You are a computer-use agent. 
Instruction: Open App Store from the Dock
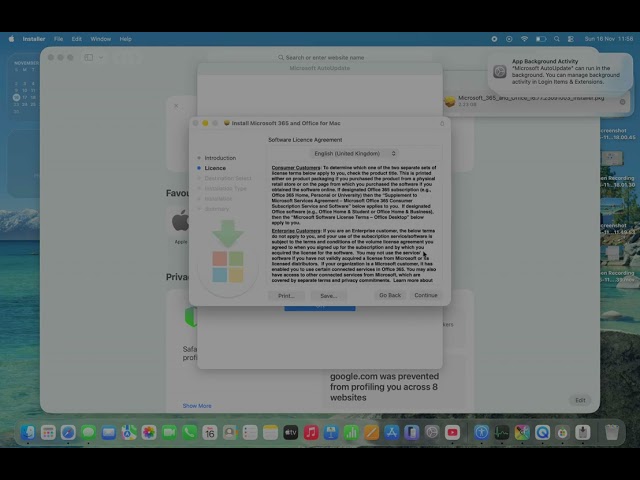[391, 433]
